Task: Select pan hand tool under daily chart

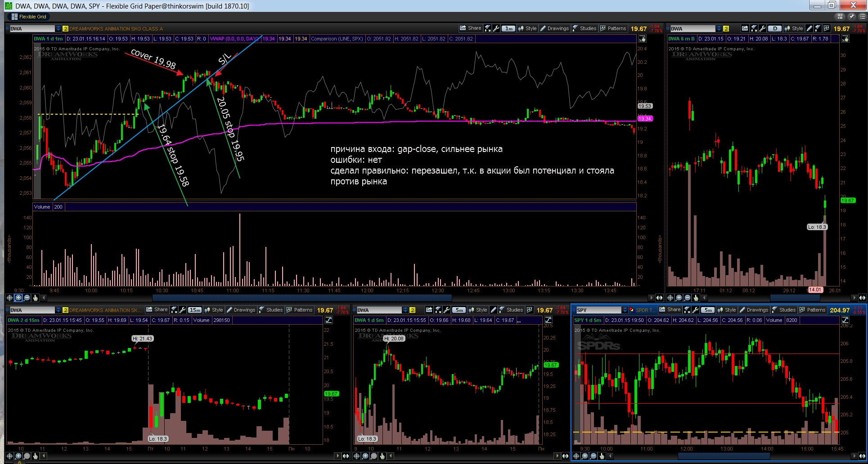Action: pos(696,298)
